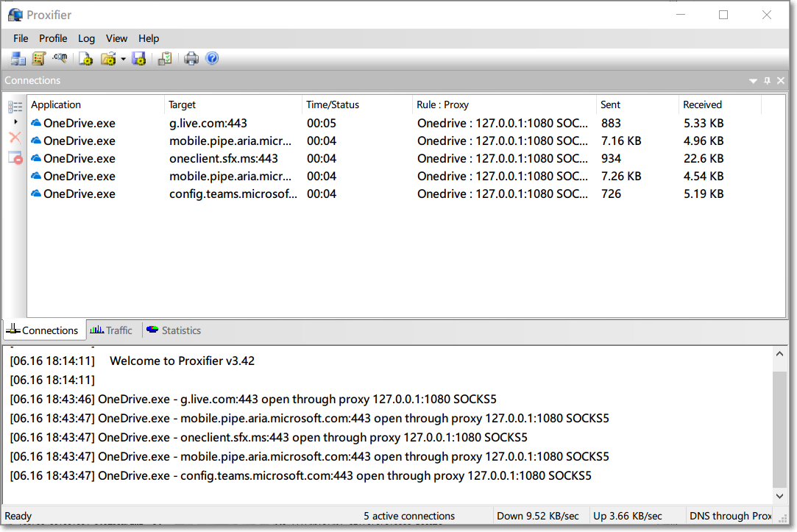797x532 pixels.
Task: Click the 5.19 KB received value
Action: [x=704, y=194]
